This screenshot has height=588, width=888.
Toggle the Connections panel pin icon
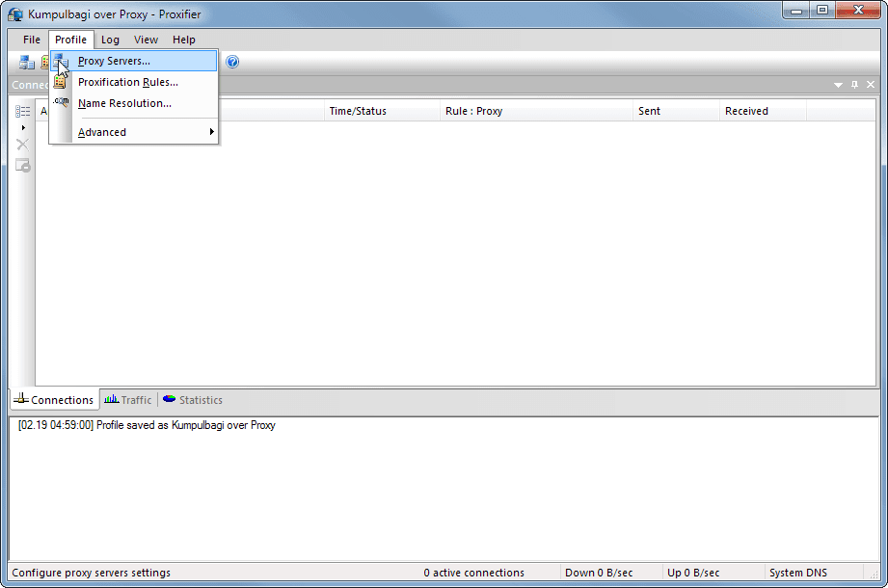(x=854, y=85)
